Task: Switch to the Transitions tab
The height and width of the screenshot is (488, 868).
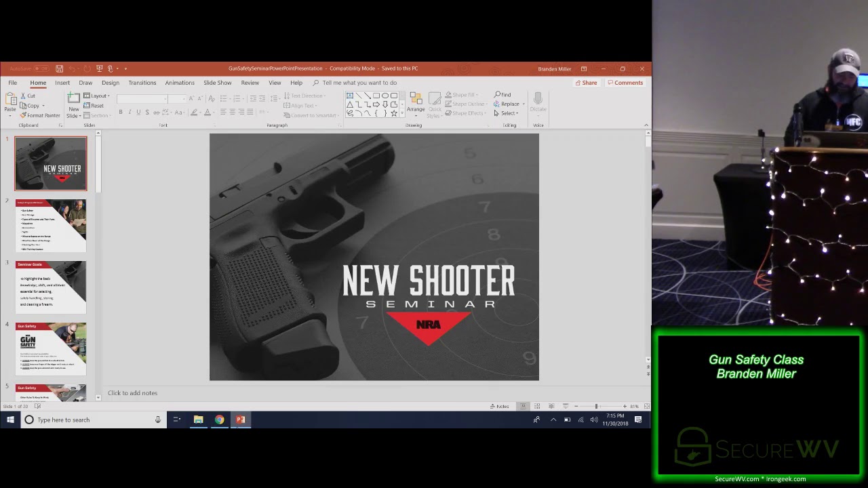Action: (142, 83)
